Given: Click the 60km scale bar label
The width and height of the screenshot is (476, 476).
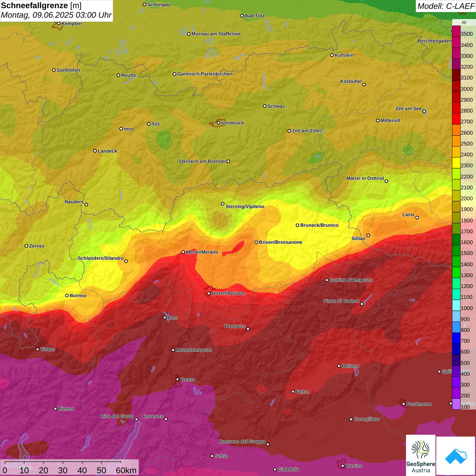Looking at the screenshot, I should click(126, 470).
